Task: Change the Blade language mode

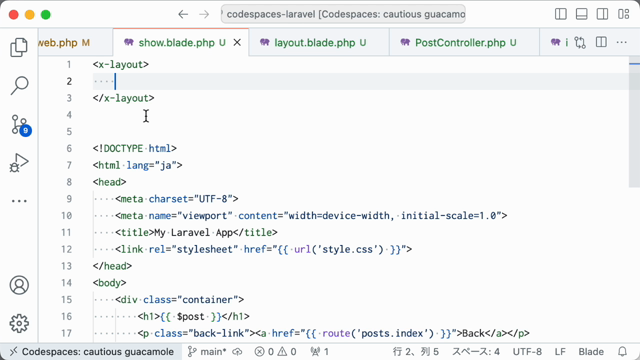Action: coord(591,351)
